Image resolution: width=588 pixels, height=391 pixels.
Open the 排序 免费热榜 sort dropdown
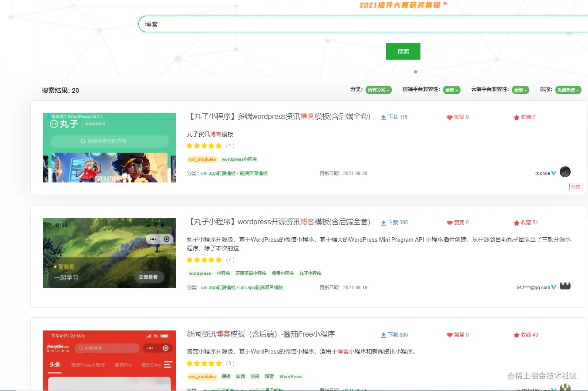click(x=568, y=90)
